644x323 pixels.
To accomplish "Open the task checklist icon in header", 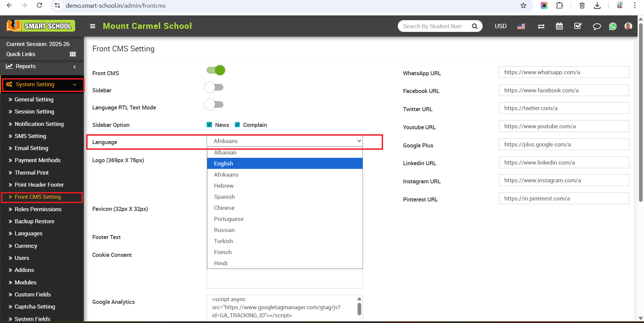I will coord(578,26).
